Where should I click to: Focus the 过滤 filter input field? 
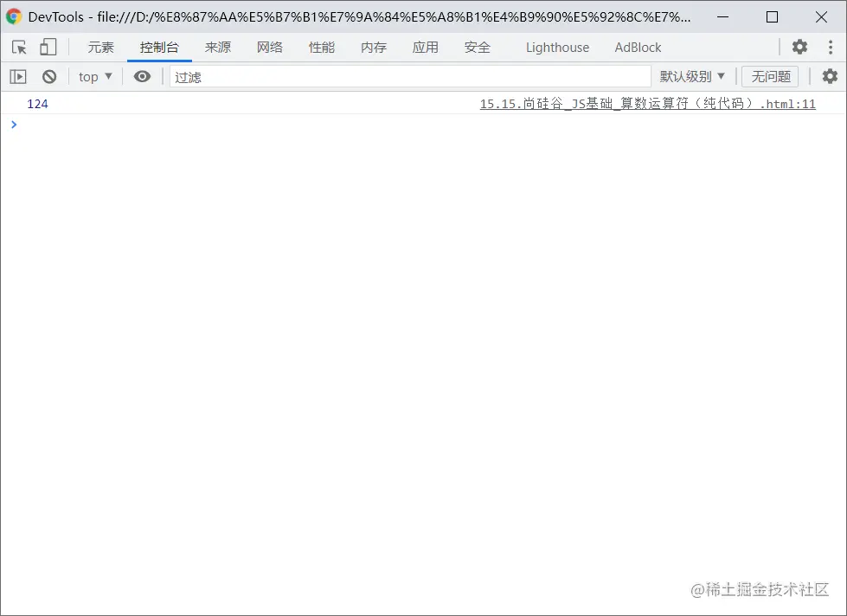pyautogui.click(x=411, y=77)
